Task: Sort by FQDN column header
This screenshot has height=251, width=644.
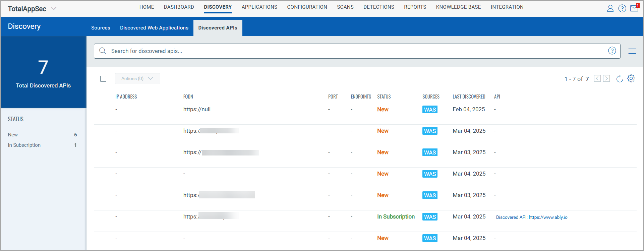Action: [x=188, y=97]
